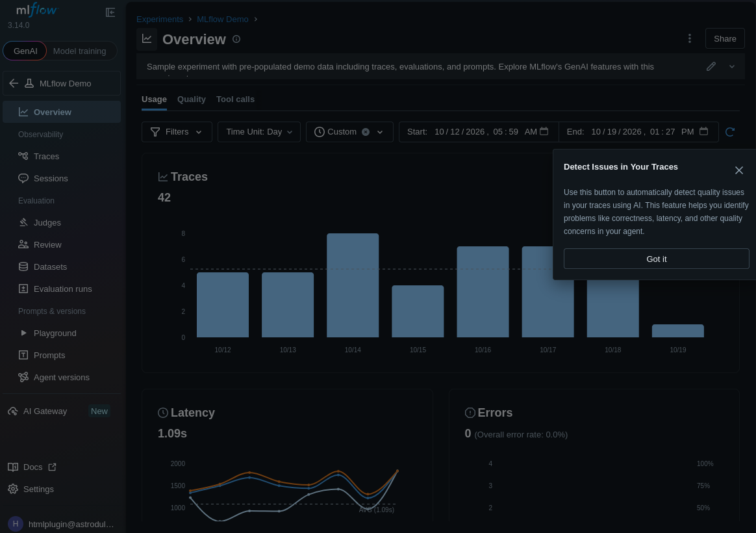Click the user avatar H

click(x=16, y=524)
